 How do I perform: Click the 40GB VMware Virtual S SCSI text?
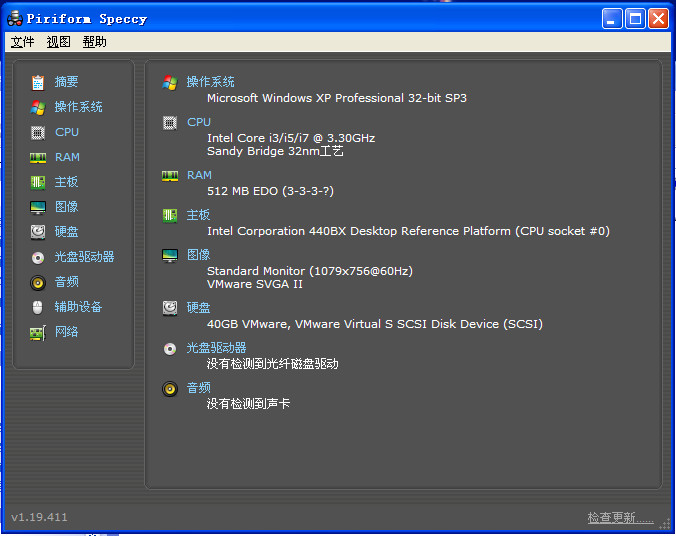(375, 324)
